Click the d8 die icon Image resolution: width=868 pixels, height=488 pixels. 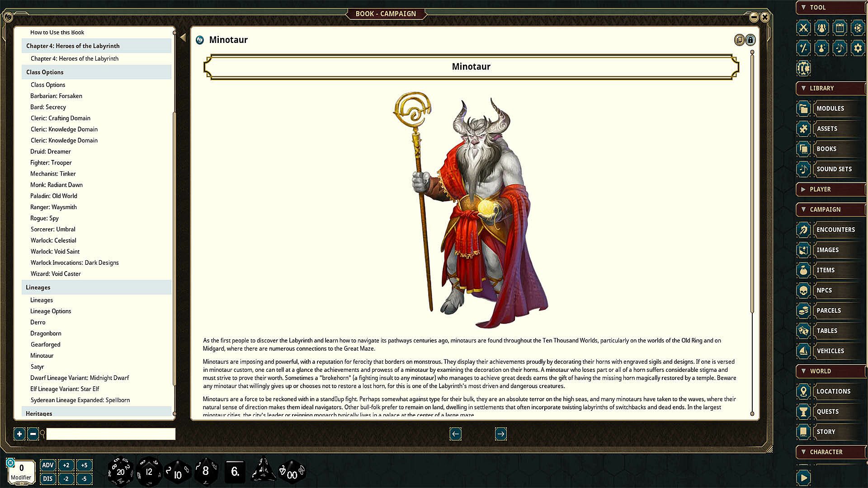pos(206,471)
